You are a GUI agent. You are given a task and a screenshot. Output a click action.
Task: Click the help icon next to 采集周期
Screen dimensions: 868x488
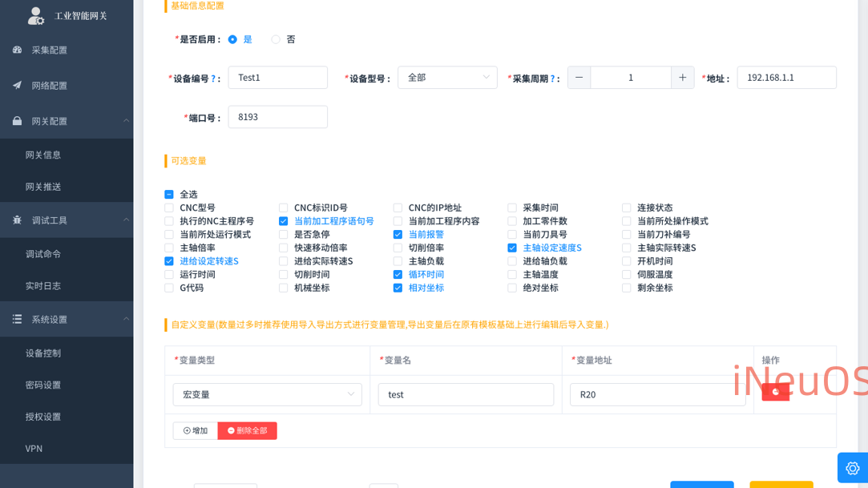pyautogui.click(x=553, y=79)
